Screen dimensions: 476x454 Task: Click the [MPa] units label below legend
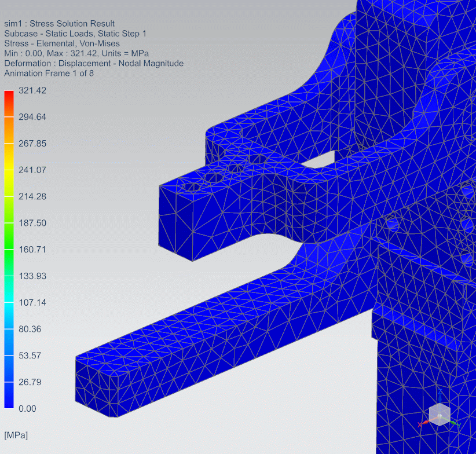click(16, 434)
